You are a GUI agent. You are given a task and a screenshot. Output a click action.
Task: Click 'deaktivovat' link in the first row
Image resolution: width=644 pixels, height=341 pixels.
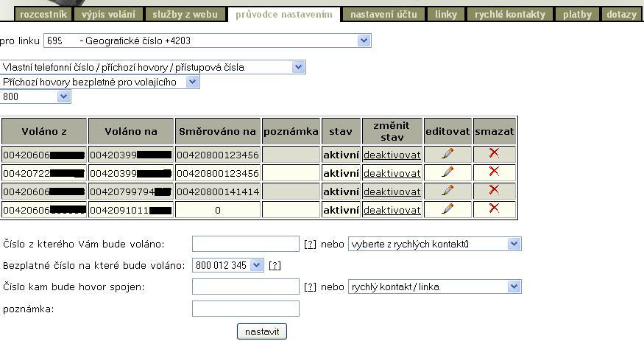tap(392, 155)
